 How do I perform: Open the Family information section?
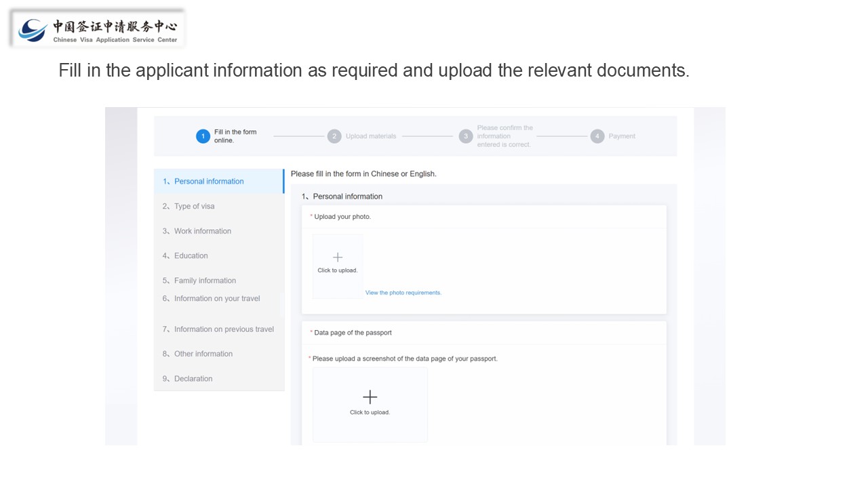219,281
